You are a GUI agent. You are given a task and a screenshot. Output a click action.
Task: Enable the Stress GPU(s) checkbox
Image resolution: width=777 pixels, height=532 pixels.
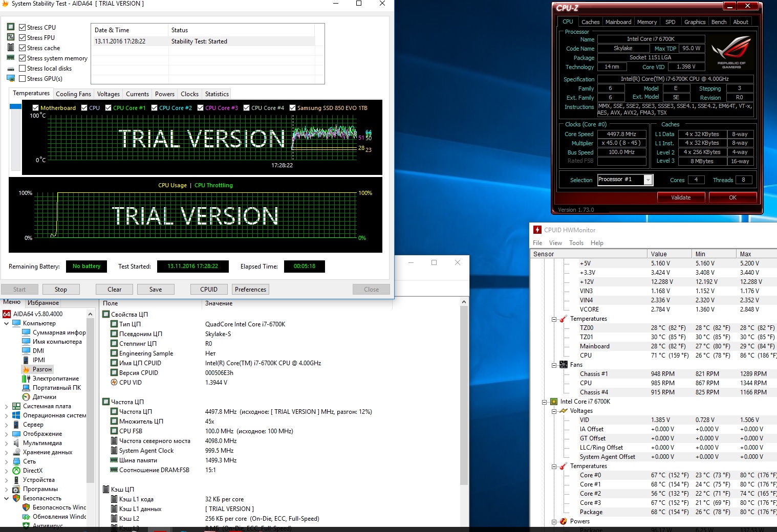22,79
